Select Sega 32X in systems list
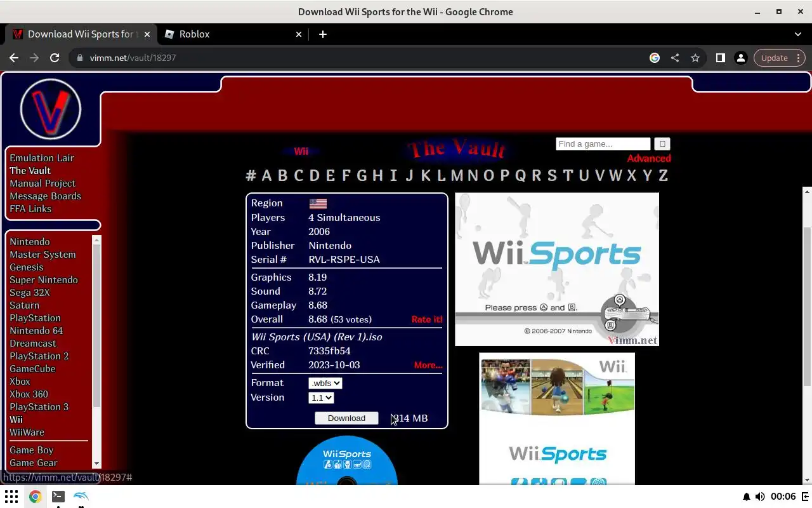The height and width of the screenshot is (508, 812). [x=29, y=293]
